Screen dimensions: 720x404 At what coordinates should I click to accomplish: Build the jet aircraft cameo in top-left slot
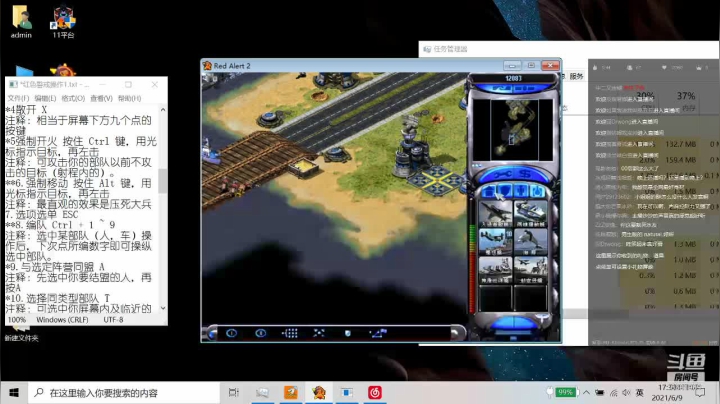(495, 213)
